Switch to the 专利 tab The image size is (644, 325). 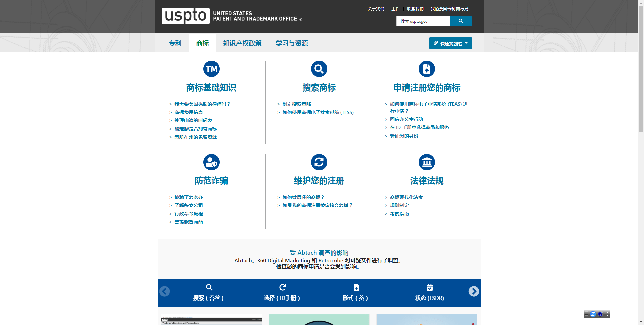click(175, 43)
